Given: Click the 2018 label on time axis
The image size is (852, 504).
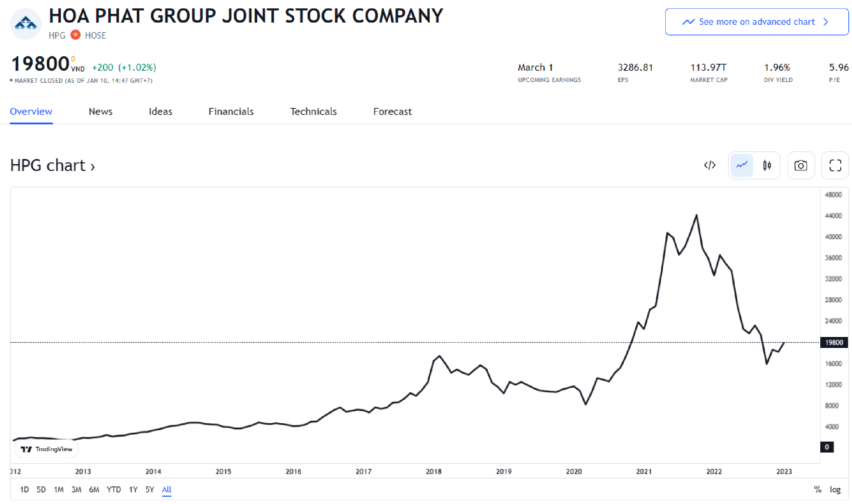Looking at the screenshot, I should 434,472.
